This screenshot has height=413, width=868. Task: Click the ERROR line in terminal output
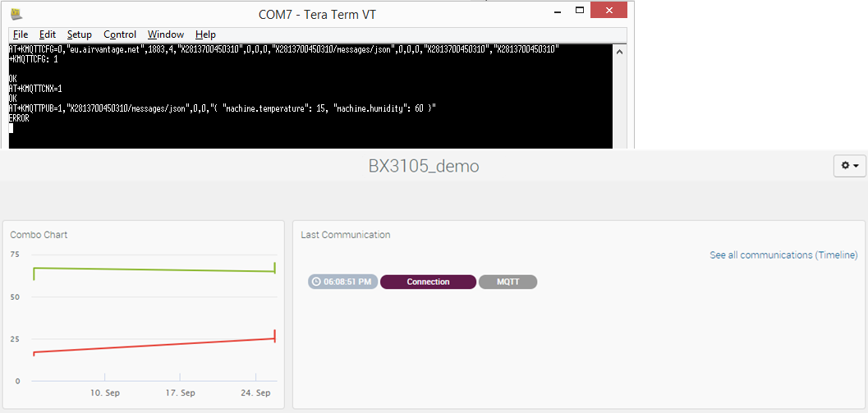[19, 118]
